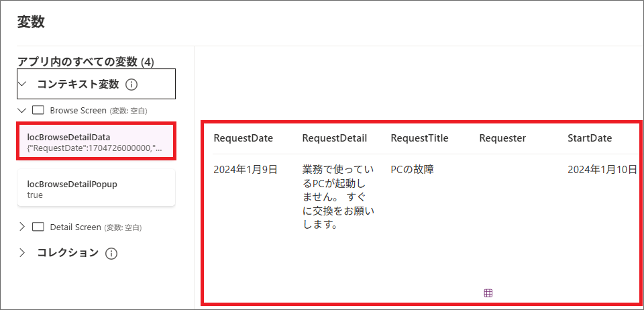Select the locBrowseDetailPopup variable
The image size is (644, 310).
coord(97,189)
